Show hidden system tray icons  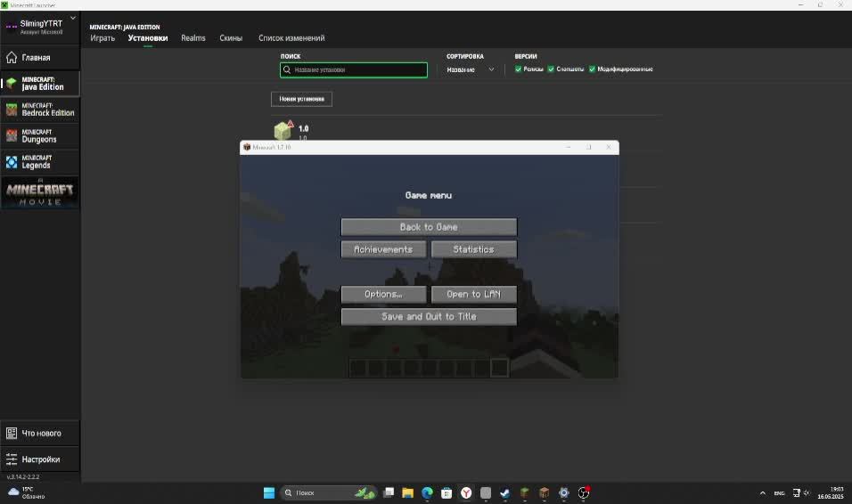[x=762, y=493]
